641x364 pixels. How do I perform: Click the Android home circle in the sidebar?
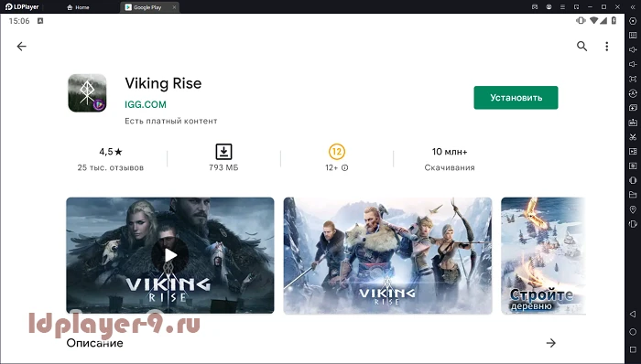tap(633, 331)
